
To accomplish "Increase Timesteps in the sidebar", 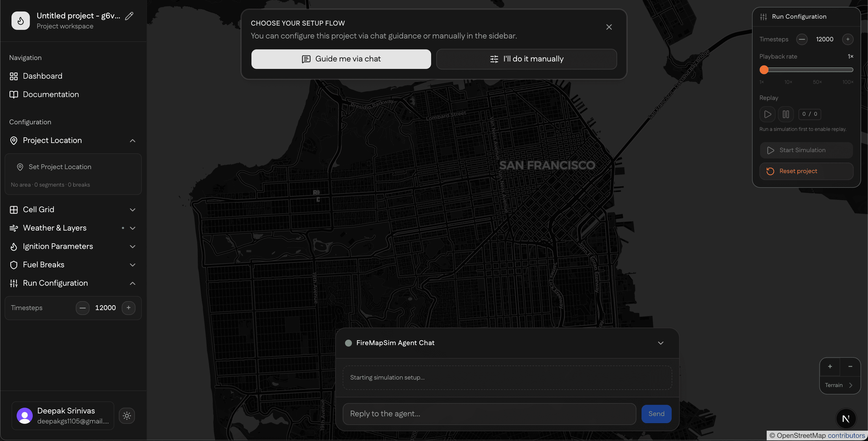I will [128, 308].
